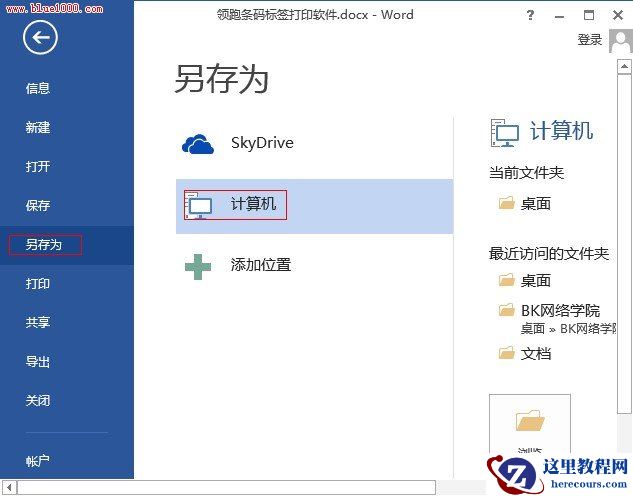Click the user avatar picture at top right
Viewport: 633px width, 496px height.
coord(620,41)
